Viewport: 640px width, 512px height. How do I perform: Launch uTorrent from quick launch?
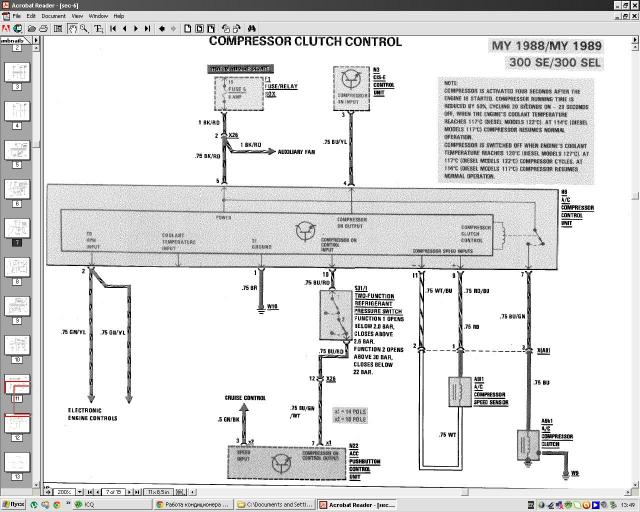click(x=34, y=505)
